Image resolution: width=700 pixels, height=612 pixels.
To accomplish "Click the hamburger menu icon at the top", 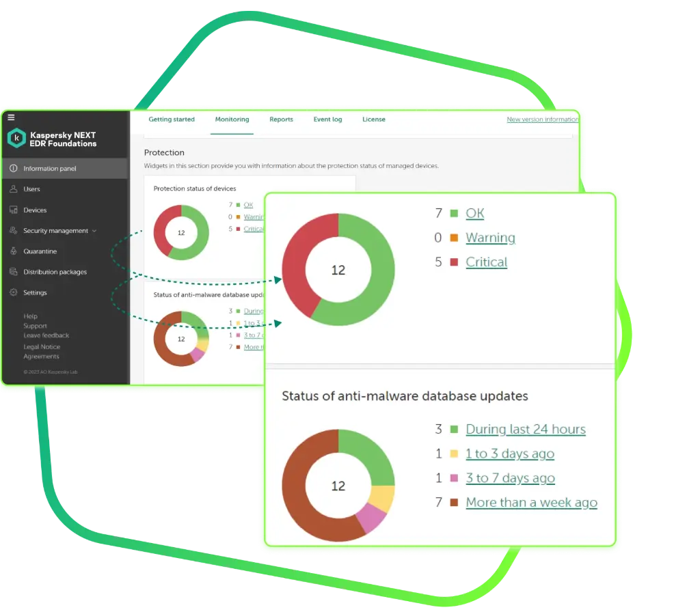I will [11, 117].
